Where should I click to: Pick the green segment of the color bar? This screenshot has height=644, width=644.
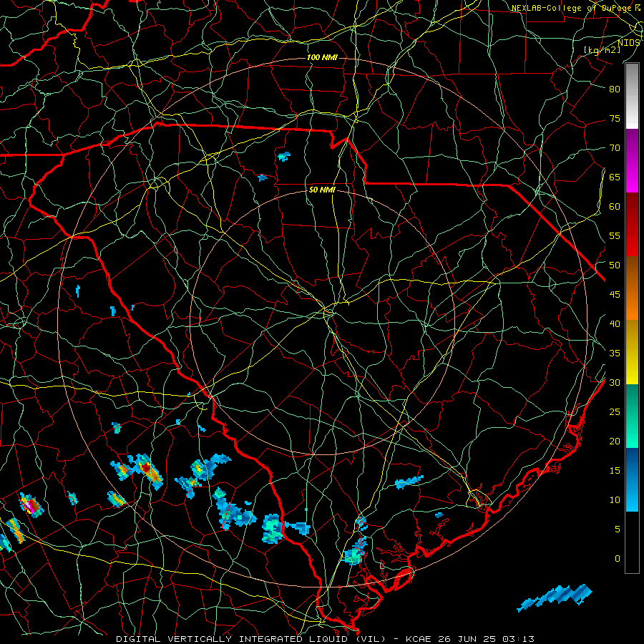(632, 416)
